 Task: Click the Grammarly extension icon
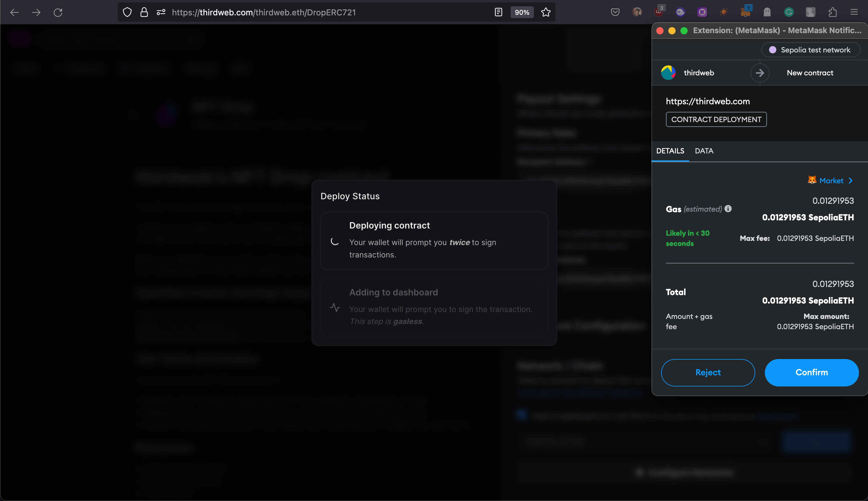click(x=789, y=12)
